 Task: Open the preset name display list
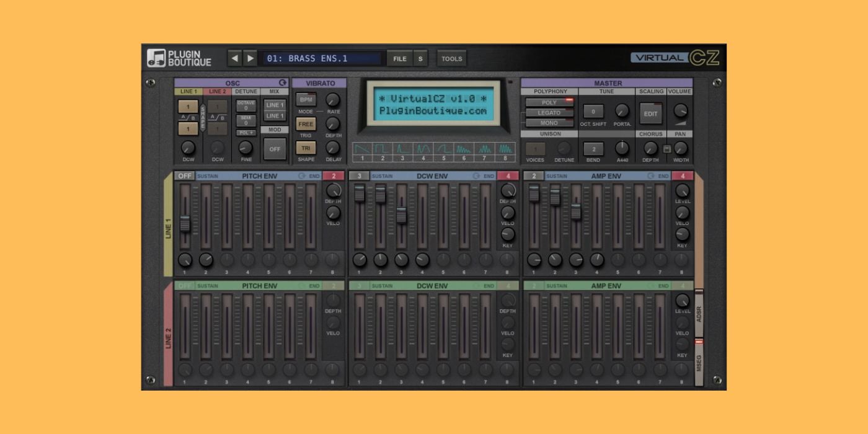(322, 58)
